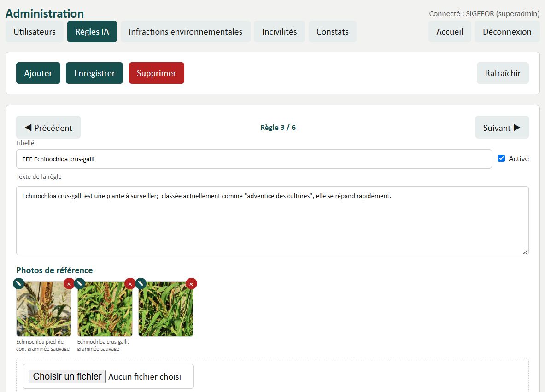Switch to Infractions environnementales tab
The height and width of the screenshot is (392, 545).
pyautogui.click(x=186, y=32)
